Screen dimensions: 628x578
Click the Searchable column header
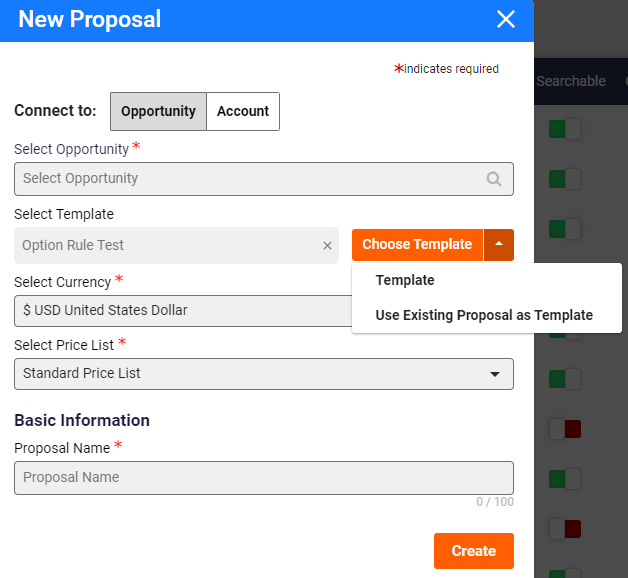[571, 81]
